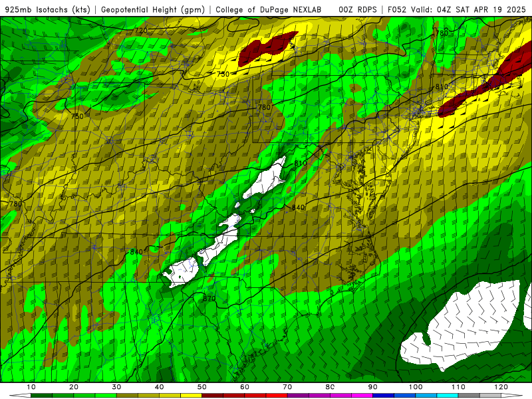This screenshot has width=532, height=399.
Task: Click the 870 height contour label
Action: coord(209,299)
